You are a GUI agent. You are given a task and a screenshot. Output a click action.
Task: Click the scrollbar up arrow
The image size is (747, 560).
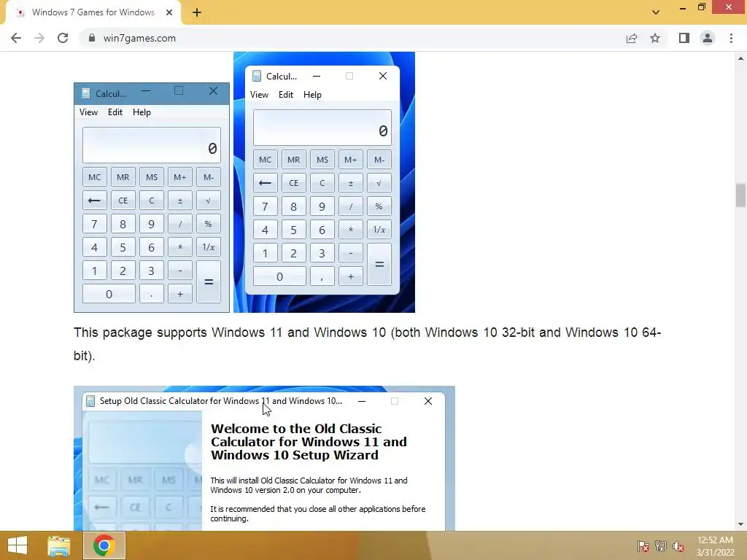(740, 58)
